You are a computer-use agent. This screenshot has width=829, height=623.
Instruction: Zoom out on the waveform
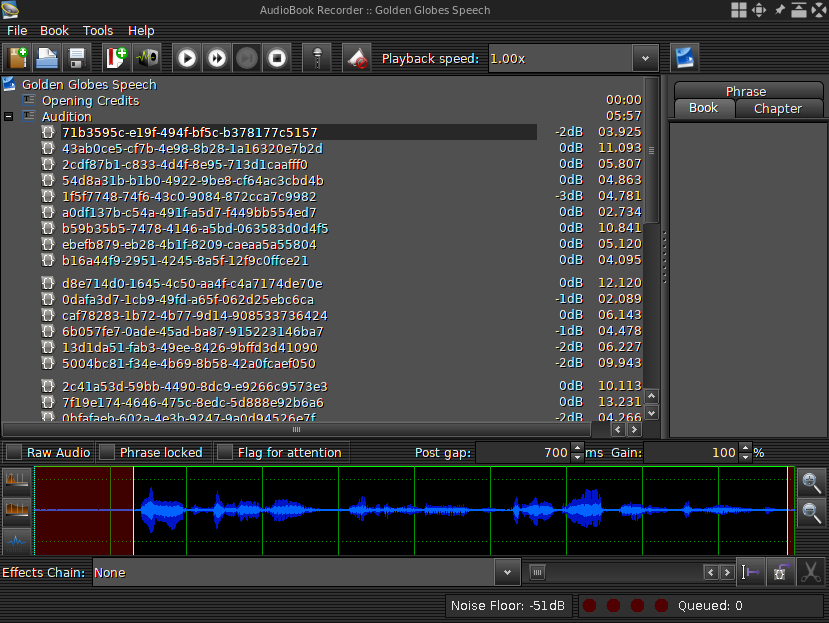811,512
